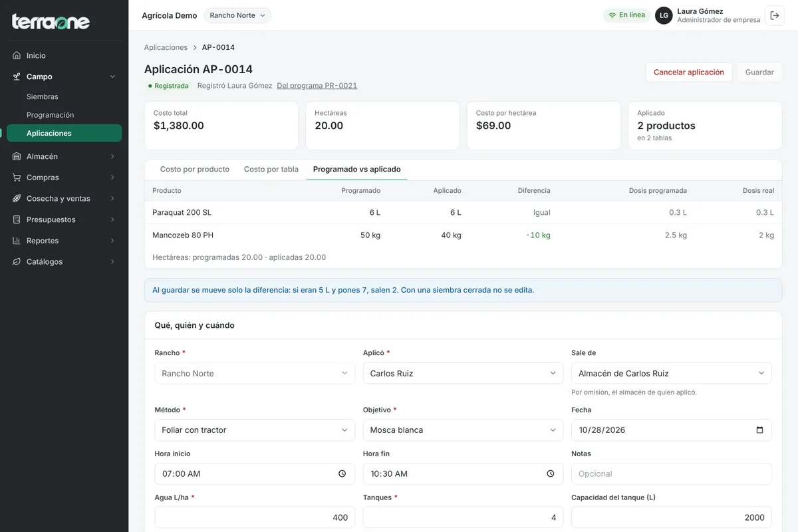Click Cancelar aplicación button
Screen dimensions: 798x532
[x=689, y=72]
